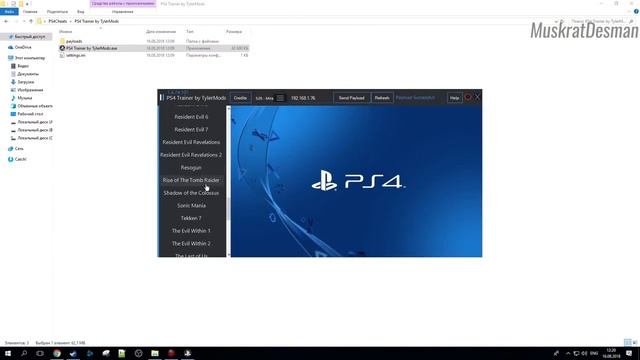640x360 pixels.
Task: Choose the Resident Evil Revelations 2 entry
Action: [191, 155]
